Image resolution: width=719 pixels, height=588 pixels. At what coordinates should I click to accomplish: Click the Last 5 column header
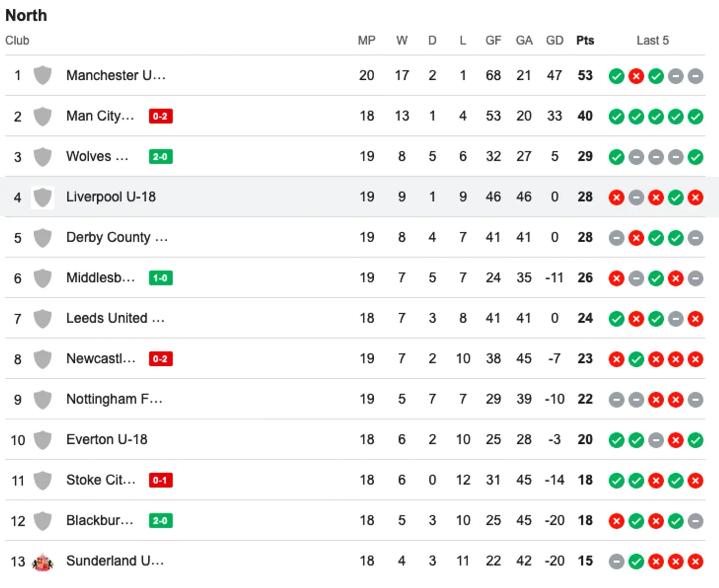tap(653, 40)
